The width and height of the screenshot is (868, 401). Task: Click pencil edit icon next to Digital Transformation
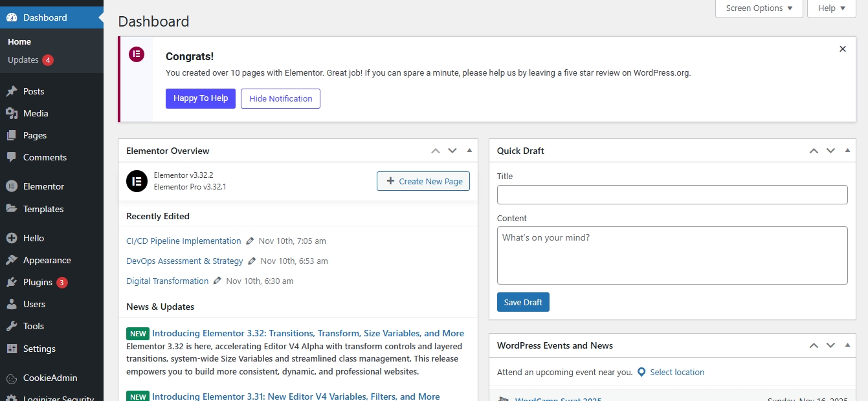tap(217, 281)
